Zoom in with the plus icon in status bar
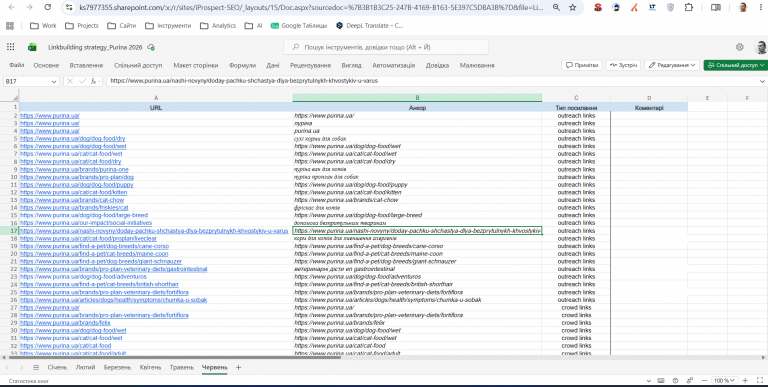This screenshot has height=387, width=768. pyautogui.click(x=745, y=380)
